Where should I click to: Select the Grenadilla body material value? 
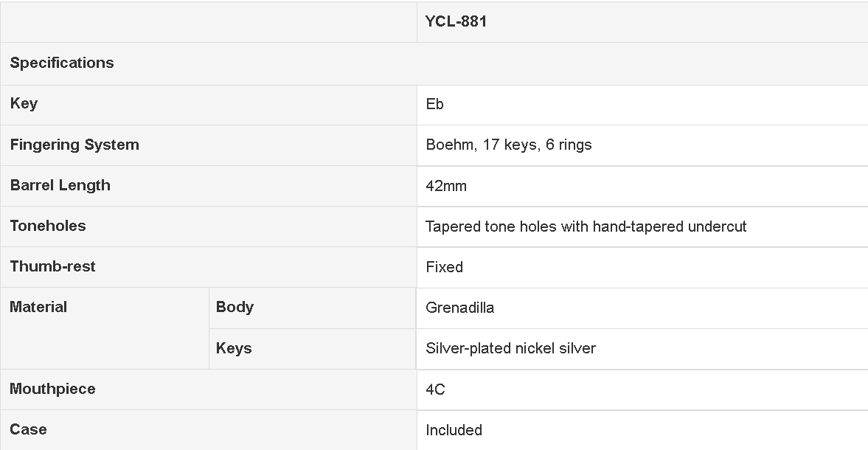click(x=460, y=308)
